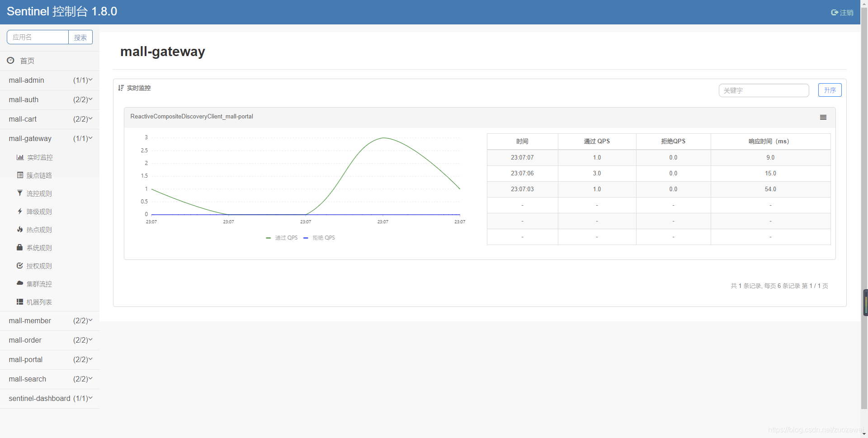Click the degrade rules lightning icon
The image size is (868, 438).
20,212
